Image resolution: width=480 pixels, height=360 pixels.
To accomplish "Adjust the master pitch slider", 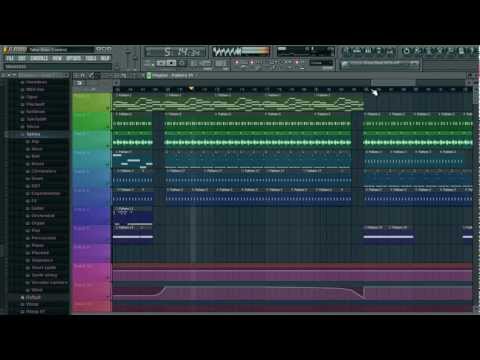I will pyautogui.click(x=136, y=59).
